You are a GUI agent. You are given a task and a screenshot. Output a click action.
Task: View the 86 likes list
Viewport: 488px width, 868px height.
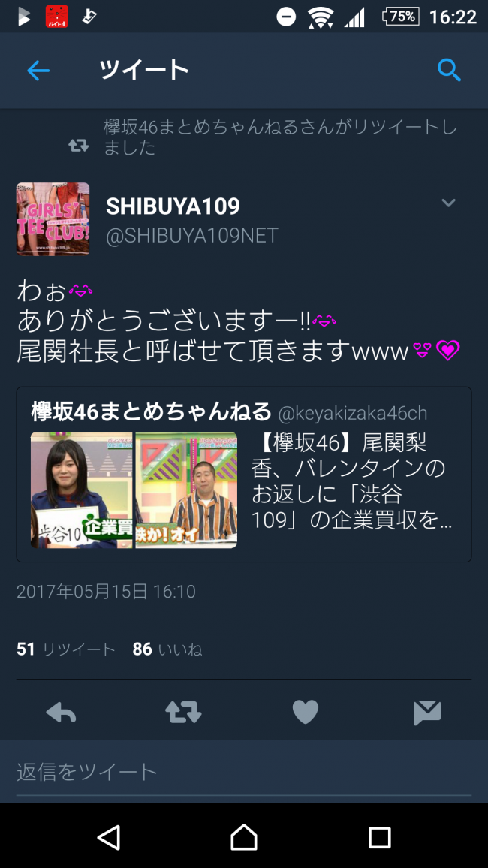coord(167,649)
